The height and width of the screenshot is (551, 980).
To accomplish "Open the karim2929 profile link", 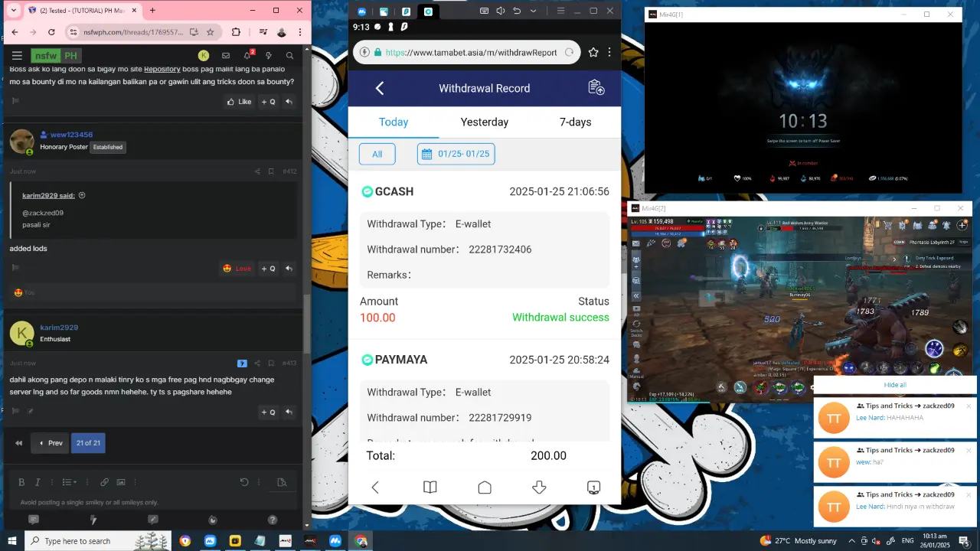I will pos(59,328).
